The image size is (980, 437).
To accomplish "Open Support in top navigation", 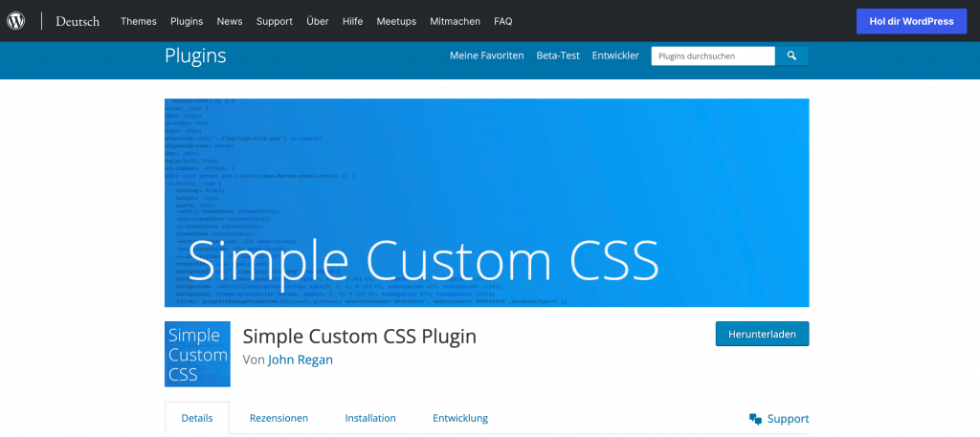I will click(275, 21).
